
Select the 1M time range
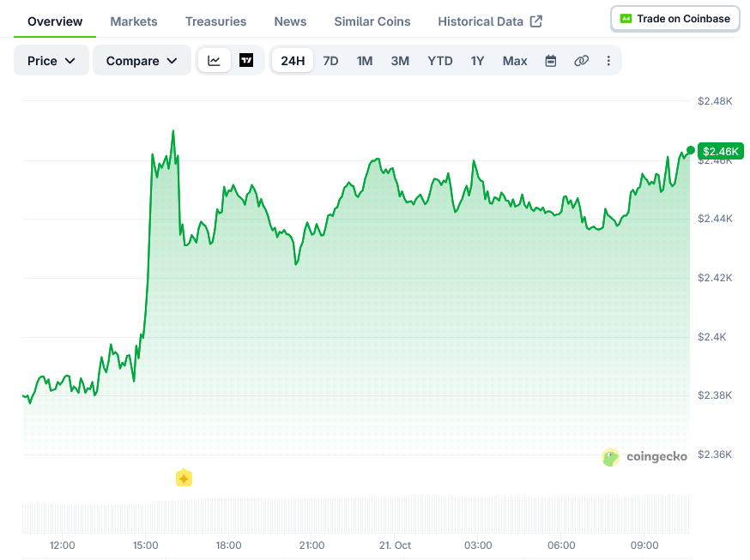coord(365,61)
